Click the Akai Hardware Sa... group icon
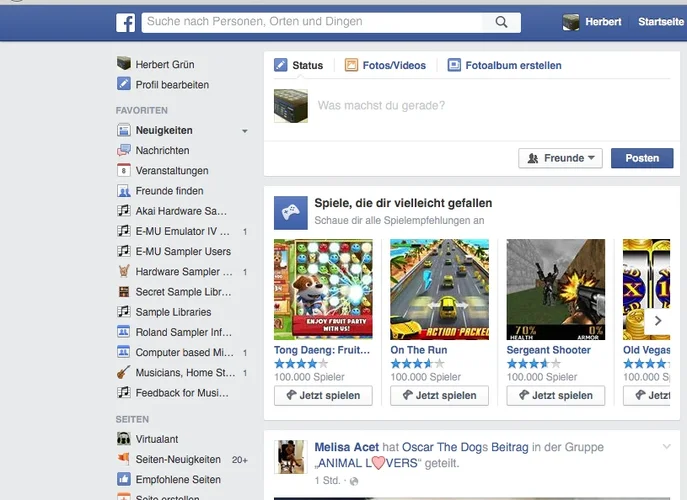Viewport: 687px width, 500px height. point(124,210)
